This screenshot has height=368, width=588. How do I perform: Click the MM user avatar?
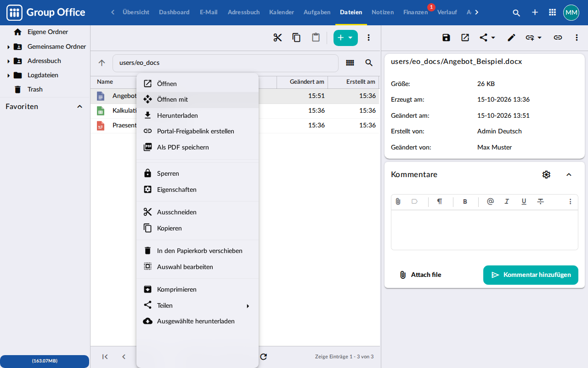tap(571, 12)
